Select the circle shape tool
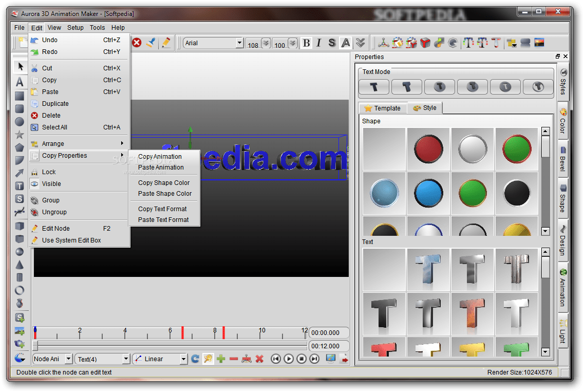The image size is (584, 392). tap(20, 122)
